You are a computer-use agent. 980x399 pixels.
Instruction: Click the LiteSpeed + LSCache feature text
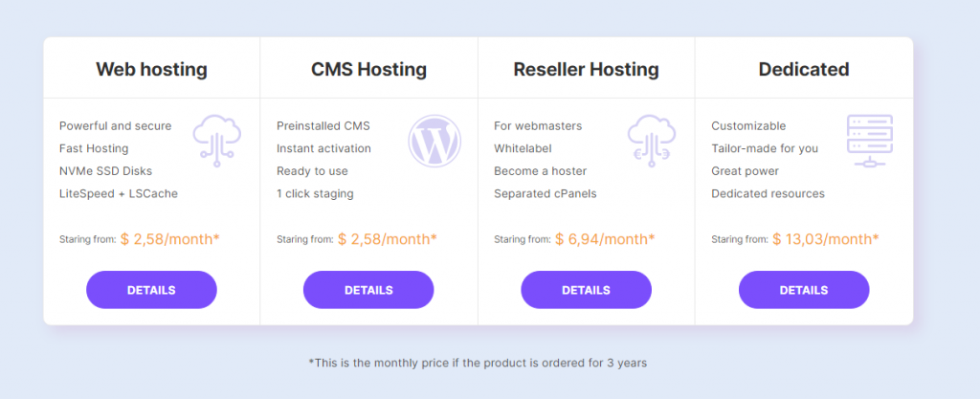tap(119, 193)
